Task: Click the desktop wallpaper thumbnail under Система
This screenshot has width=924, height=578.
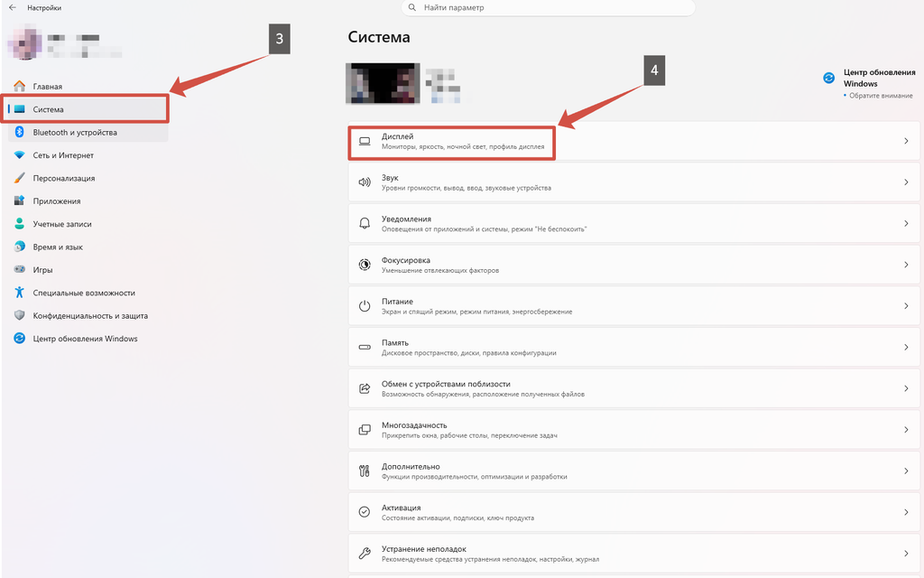Action: (x=383, y=83)
